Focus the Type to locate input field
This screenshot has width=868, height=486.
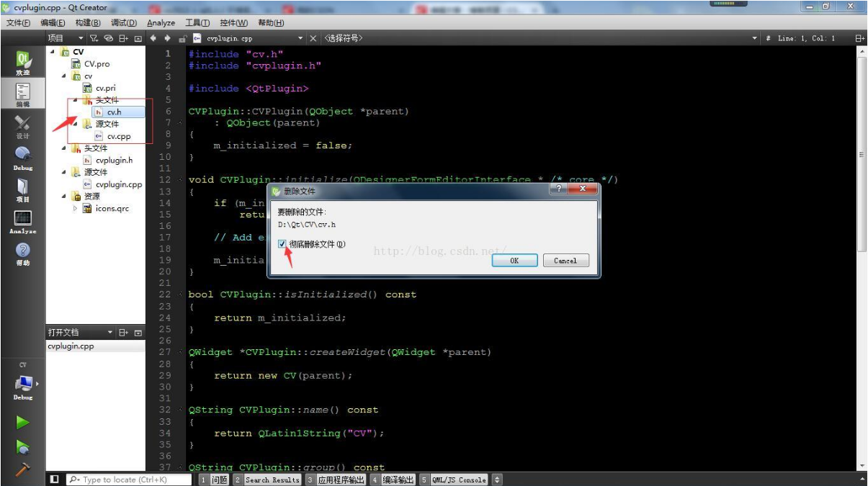[x=128, y=480]
